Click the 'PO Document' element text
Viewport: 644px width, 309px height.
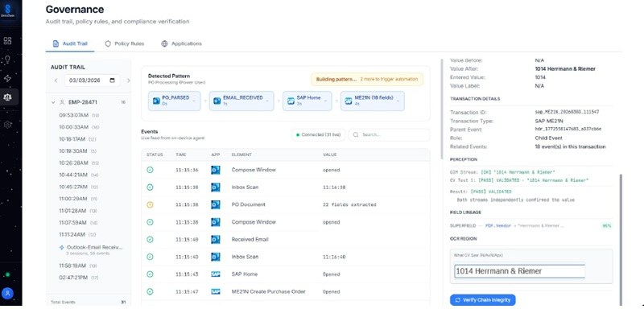(249, 204)
